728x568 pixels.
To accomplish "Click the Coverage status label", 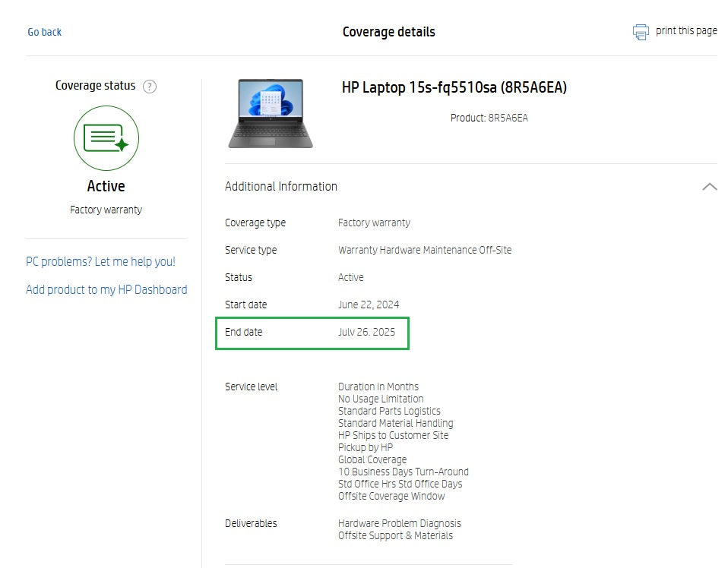I will (96, 85).
